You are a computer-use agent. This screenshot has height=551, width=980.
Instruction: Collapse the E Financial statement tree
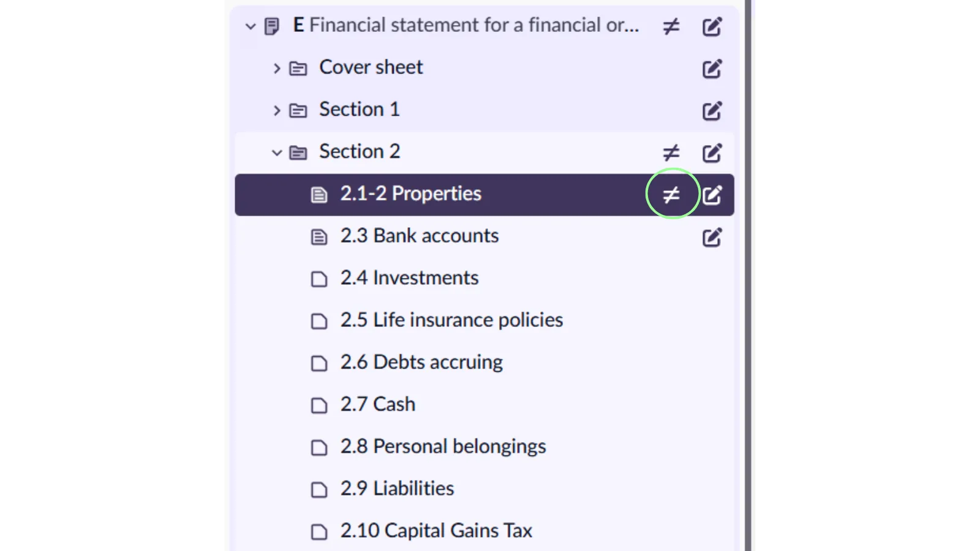[251, 26]
